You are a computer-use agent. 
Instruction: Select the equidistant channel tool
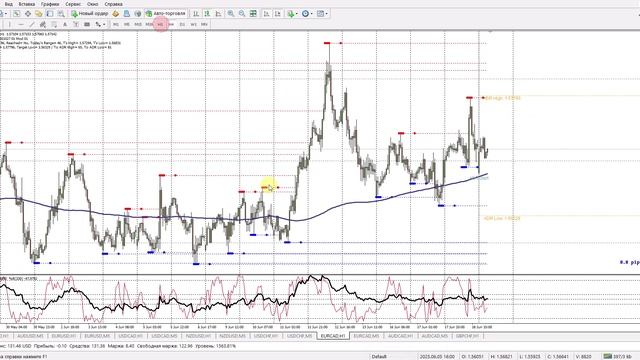pos(43,24)
